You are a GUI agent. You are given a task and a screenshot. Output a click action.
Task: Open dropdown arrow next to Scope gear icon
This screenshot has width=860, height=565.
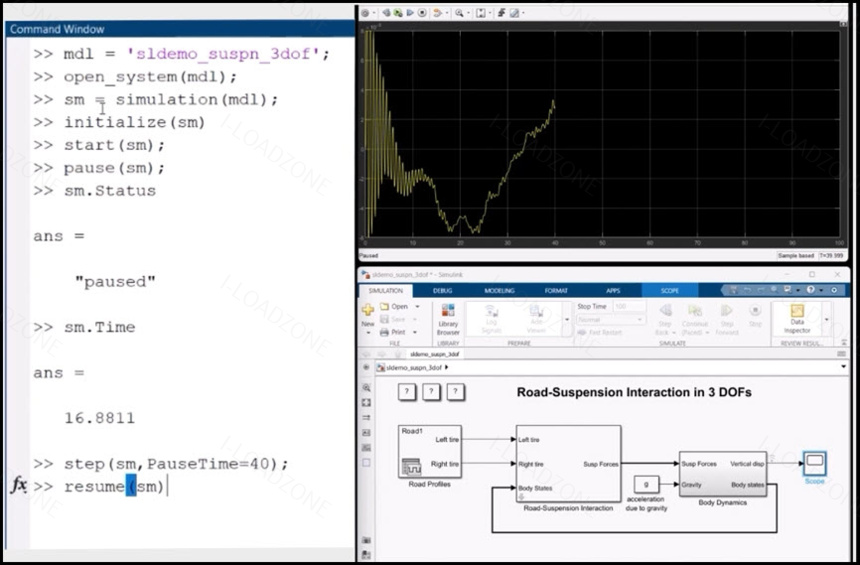[x=374, y=13]
